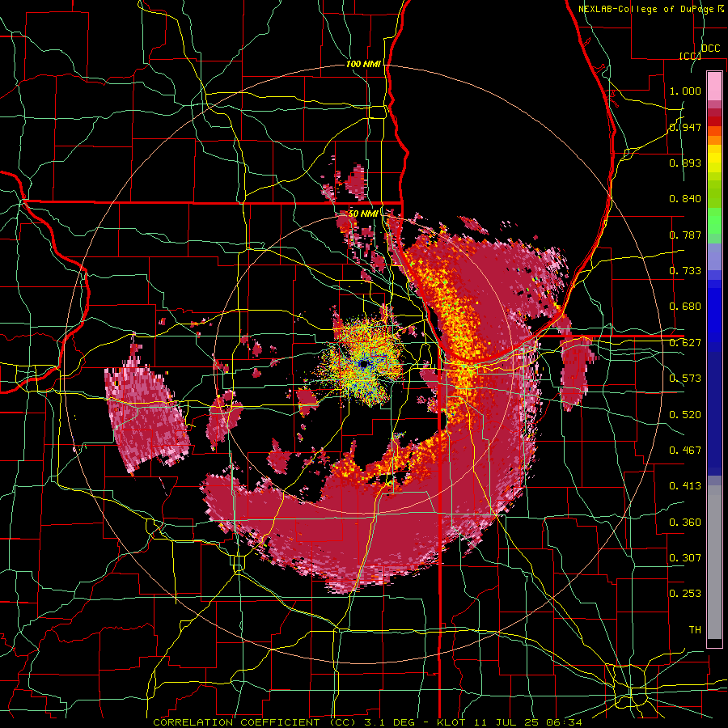Select the 0.680 scale label
This screenshot has width=728, height=728.
pyautogui.click(x=685, y=307)
